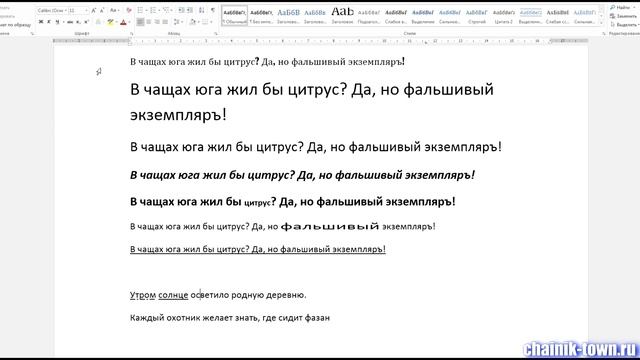Toggle Underline (Ч) formatting
The image size is (640, 360).
pos(57,22)
